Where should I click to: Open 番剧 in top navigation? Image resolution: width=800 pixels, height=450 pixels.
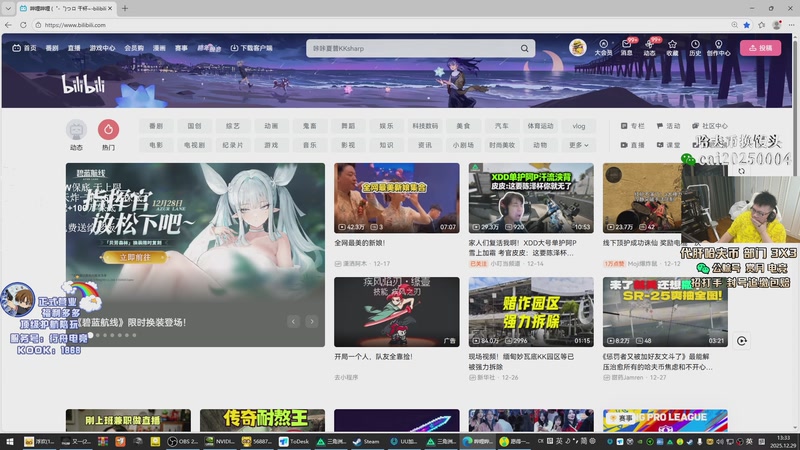tap(52, 48)
